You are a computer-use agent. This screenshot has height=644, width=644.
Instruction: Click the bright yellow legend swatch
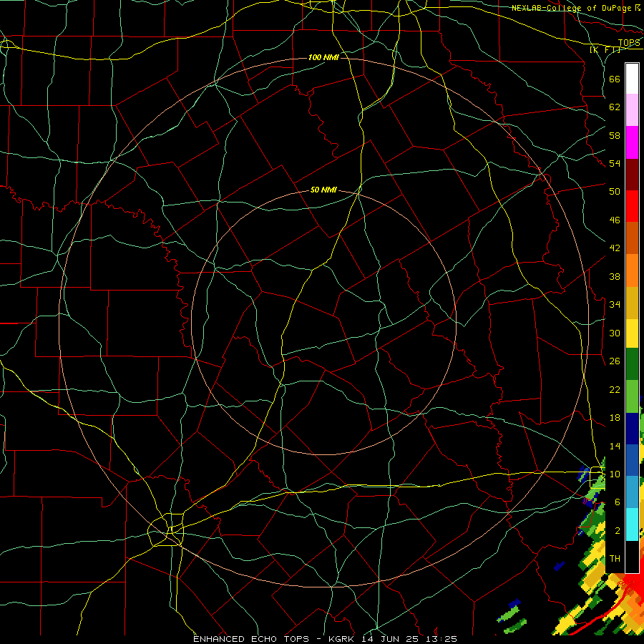632,333
